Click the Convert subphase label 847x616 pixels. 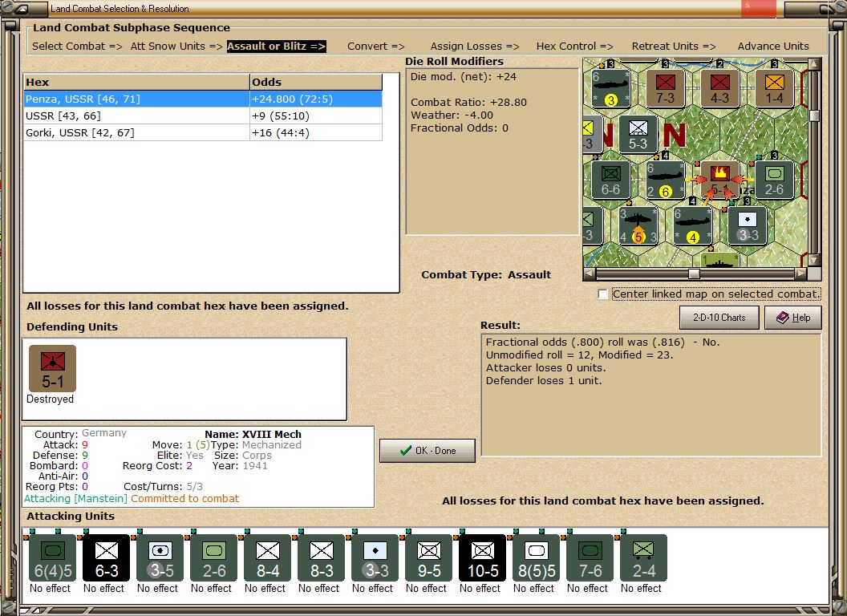pos(376,47)
